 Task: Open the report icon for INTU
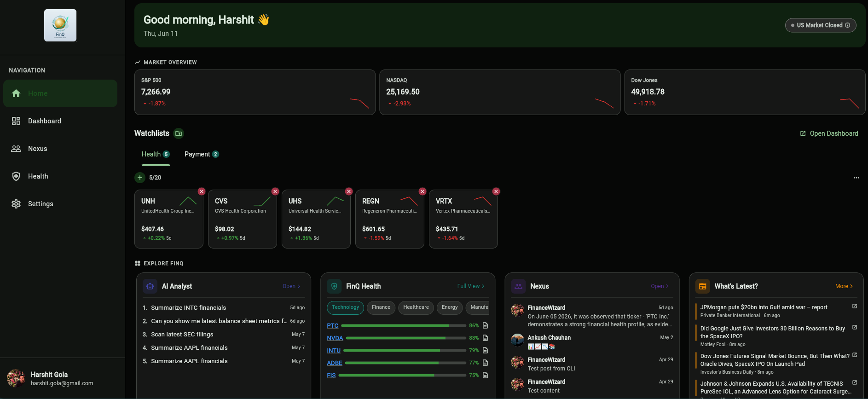tap(485, 350)
